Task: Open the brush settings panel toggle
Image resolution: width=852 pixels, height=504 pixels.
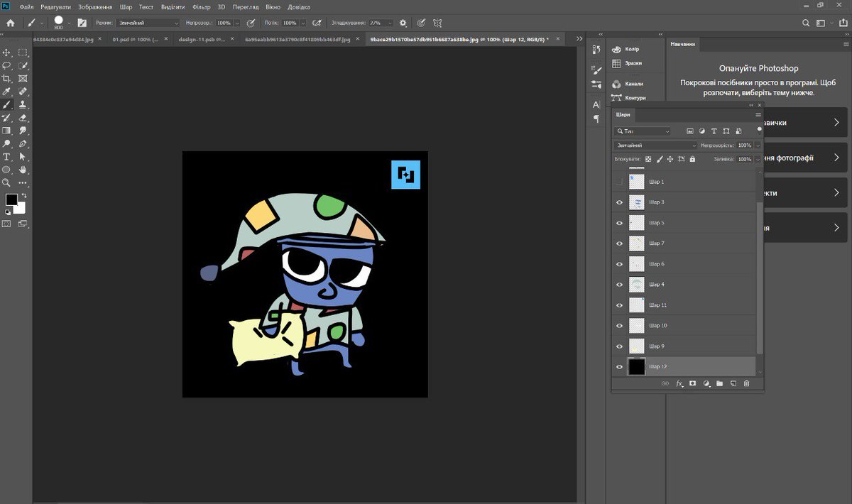Action: click(82, 23)
